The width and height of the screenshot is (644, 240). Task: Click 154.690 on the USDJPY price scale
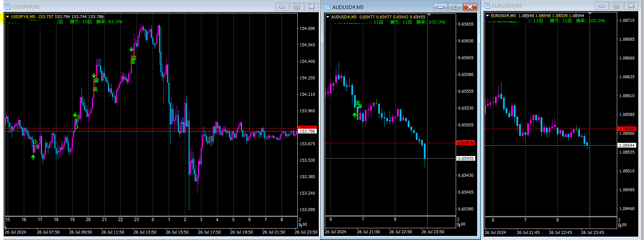click(307, 29)
